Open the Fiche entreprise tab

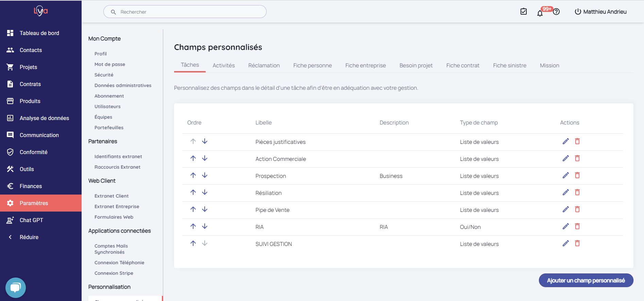pos(366,65)
